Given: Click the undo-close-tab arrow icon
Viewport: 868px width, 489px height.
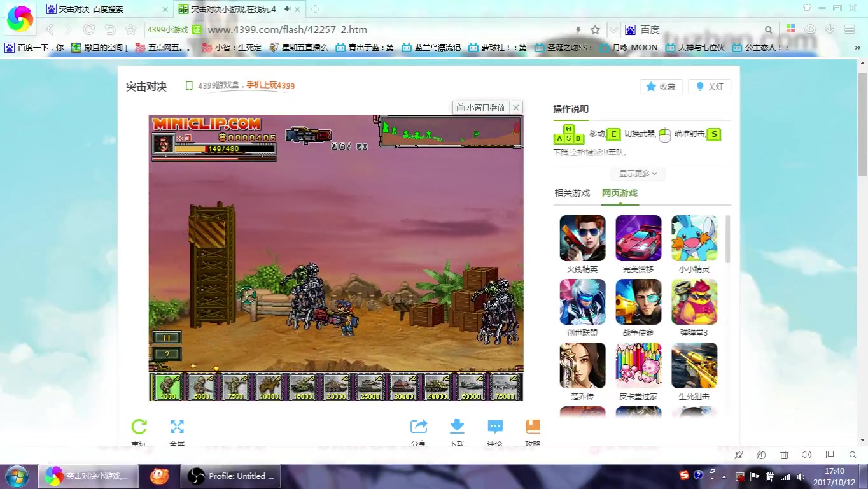Looking at the screenshot, I should 109,29.
